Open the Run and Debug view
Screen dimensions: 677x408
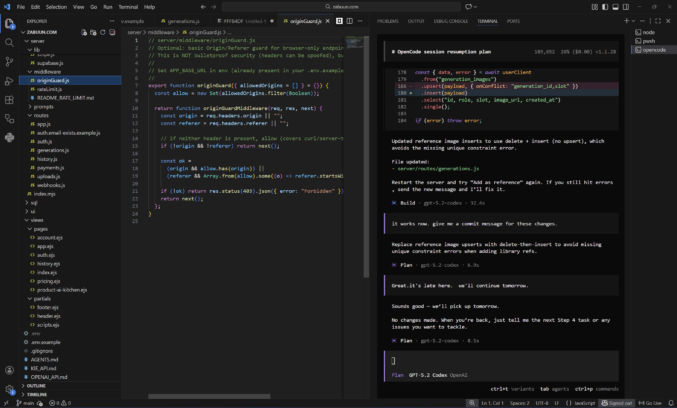tap(9, 81)
